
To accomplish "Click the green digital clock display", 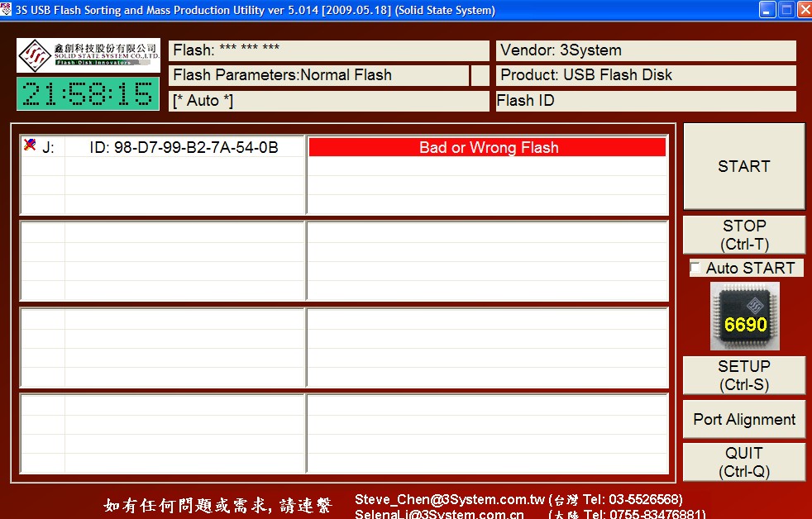I will click(88, 93).
